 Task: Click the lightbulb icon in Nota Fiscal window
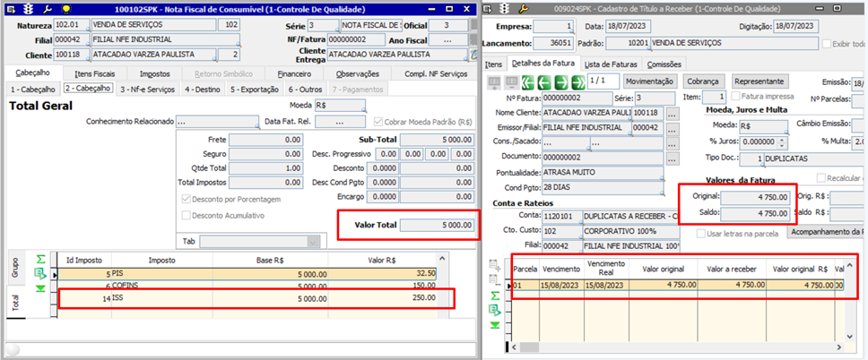pos(65,8)
